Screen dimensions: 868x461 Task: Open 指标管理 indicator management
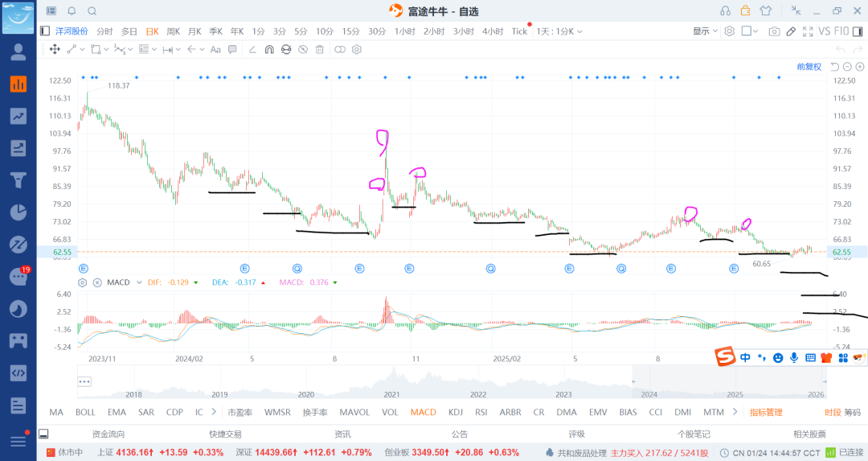[766, 412]
